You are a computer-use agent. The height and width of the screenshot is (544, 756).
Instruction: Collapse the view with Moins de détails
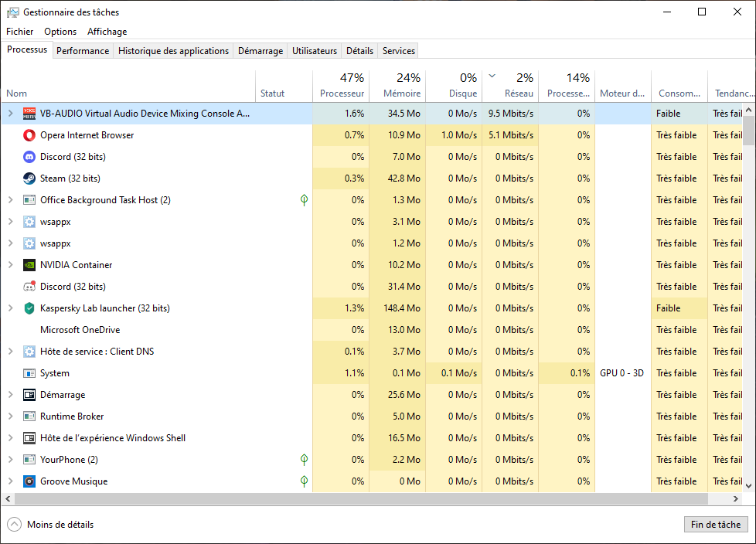[x=51, y=525]
